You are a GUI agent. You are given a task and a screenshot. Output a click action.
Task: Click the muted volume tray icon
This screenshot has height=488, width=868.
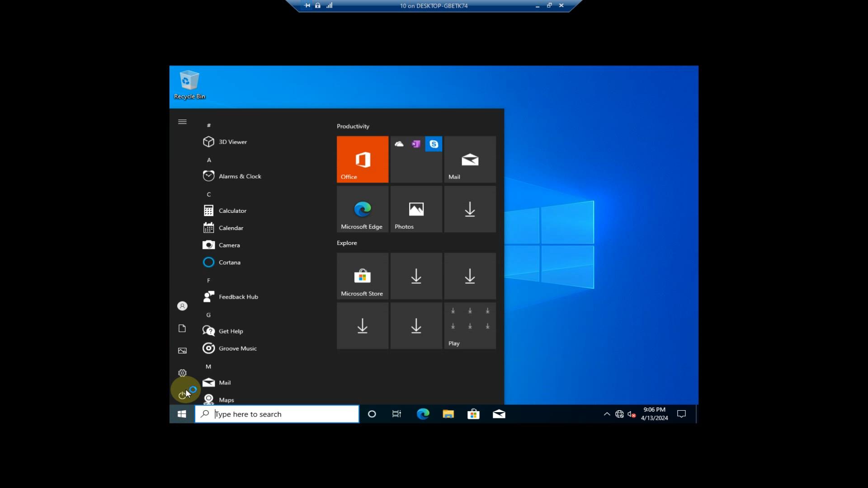point(632,414)
